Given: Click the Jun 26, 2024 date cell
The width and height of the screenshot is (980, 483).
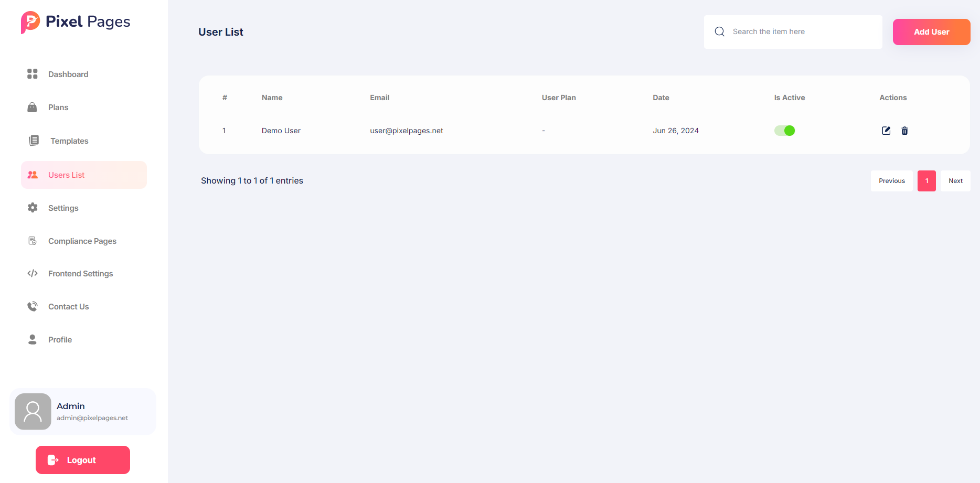Looking at the screenshot, I should [x=675, y=131].
